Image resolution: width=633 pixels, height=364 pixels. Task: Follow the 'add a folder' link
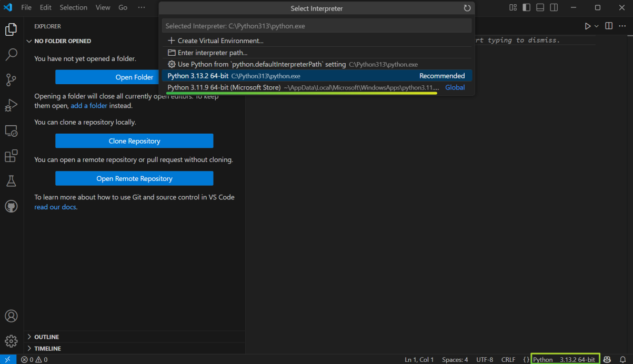click(89, 105)
